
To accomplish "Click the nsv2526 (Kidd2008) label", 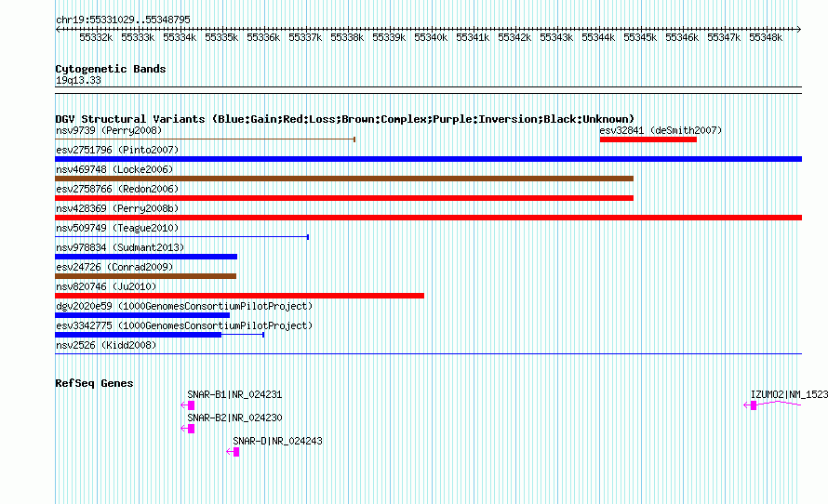I will pyautogui.click(x=106, y=345).
